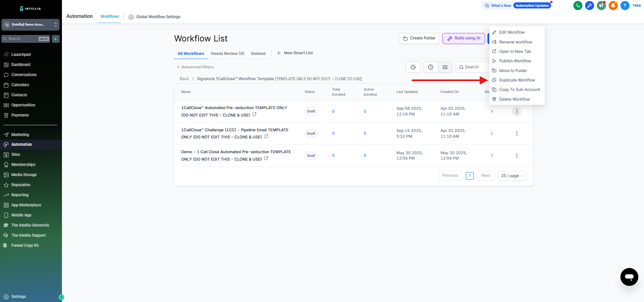Screen dimensions: 644x302
Task: Go Back via breadcrumb link
Action: 184,79
